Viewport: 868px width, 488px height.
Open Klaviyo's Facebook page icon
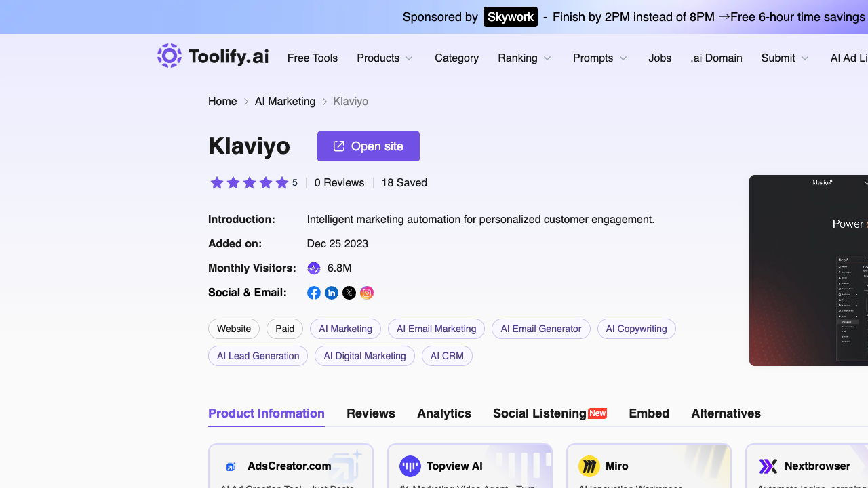[x=314, y=293]
